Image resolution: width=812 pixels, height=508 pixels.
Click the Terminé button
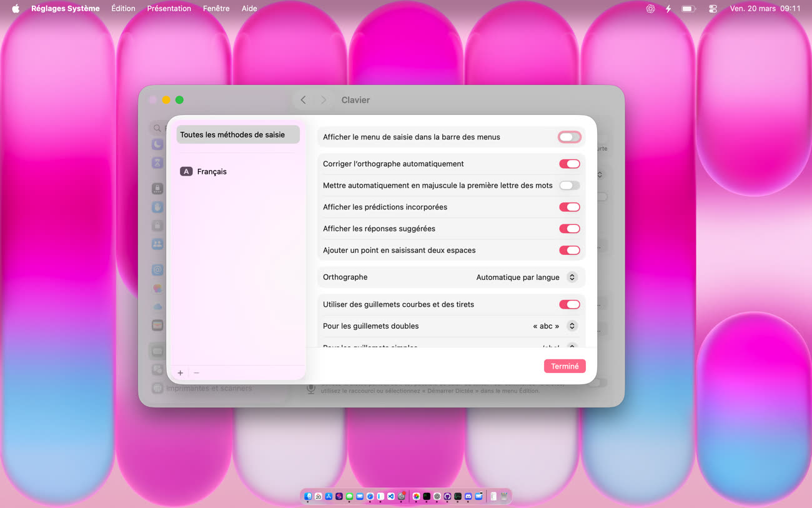coord(565,367)
